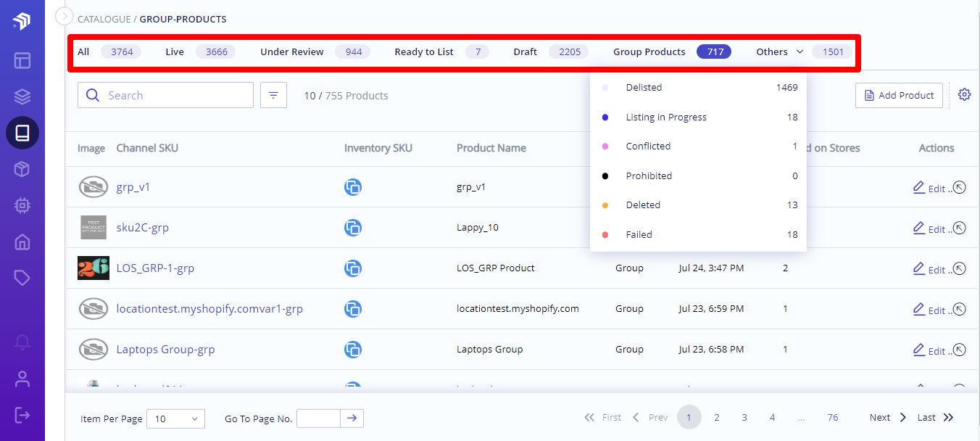The image size is (980, 441).
Task: Select the Under Review tab
Action: pos(292,51)
